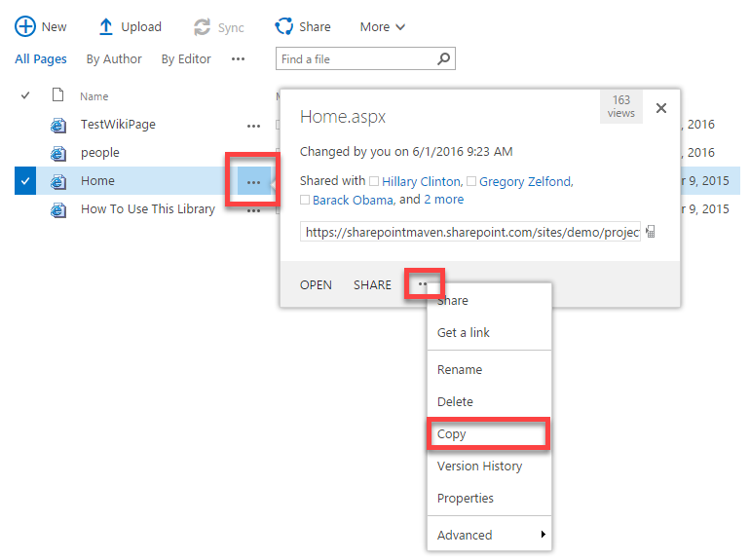Click the Find a file search box
The image size is (750, 560).
pyautogui.click(x=355, y=59)
